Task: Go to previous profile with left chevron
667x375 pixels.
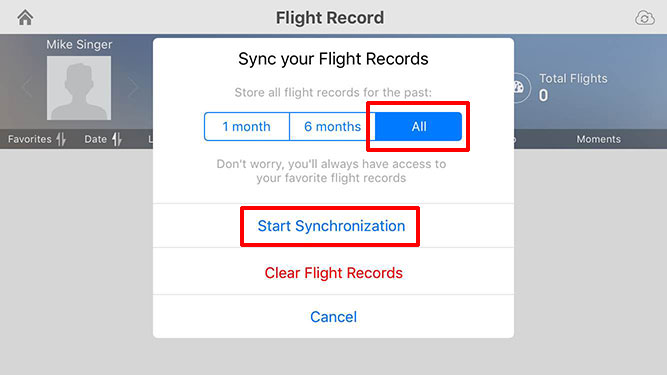Action: (28, 88)
